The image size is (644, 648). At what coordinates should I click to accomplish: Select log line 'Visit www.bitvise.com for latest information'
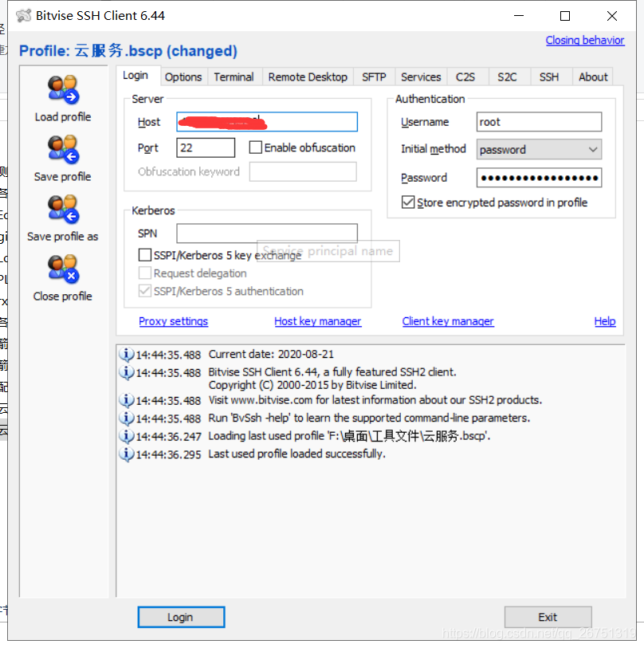click(375, 400)
